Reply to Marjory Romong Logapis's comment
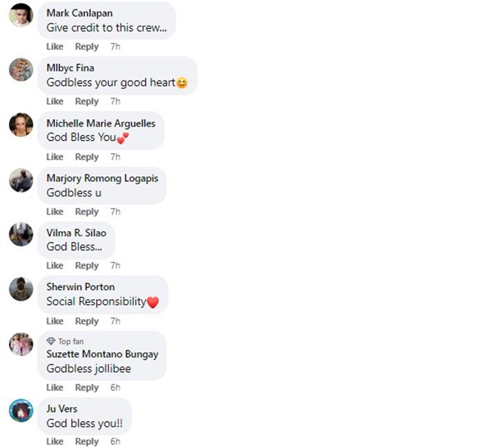The height and width of the screenshot is (448, 486). [x=87, y=212]
